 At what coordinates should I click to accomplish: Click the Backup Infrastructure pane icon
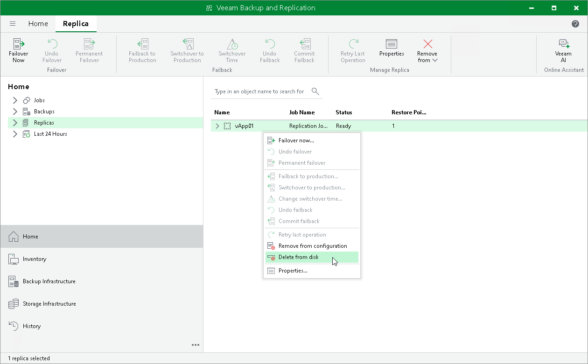click(x=14, y=281)
